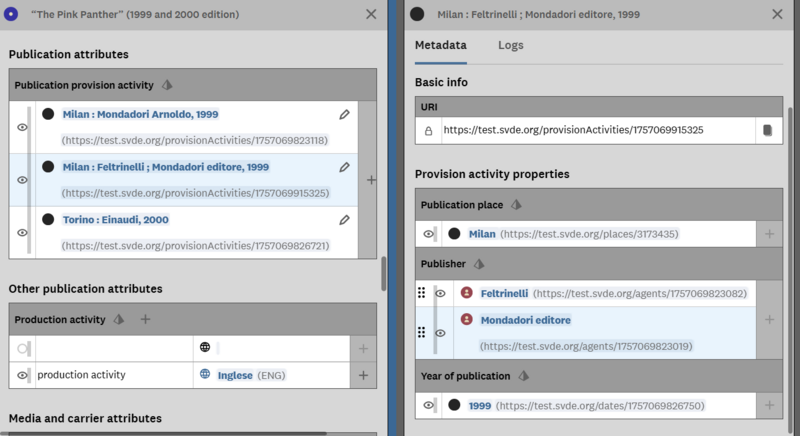This screenshot has height=436, width=800.
Task: Click the URI field with provisionActivities/1757069915325
Action: (x=598, y=131)
